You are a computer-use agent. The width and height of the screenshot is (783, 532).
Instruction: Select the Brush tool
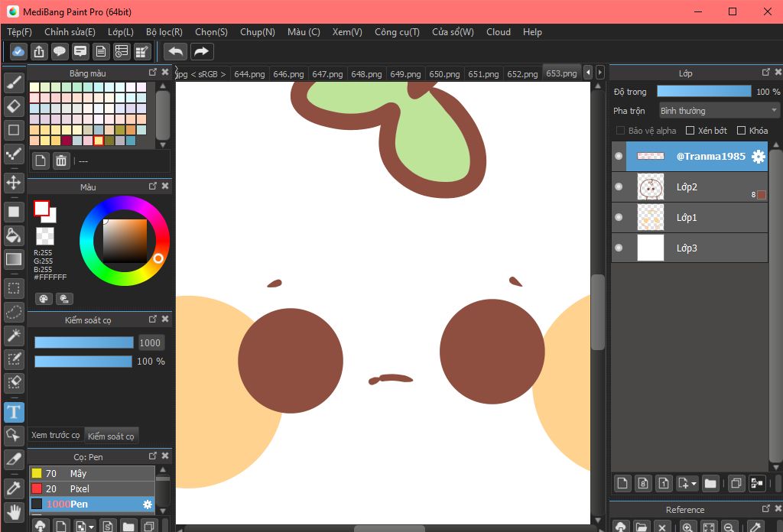(x=14, y=83)
